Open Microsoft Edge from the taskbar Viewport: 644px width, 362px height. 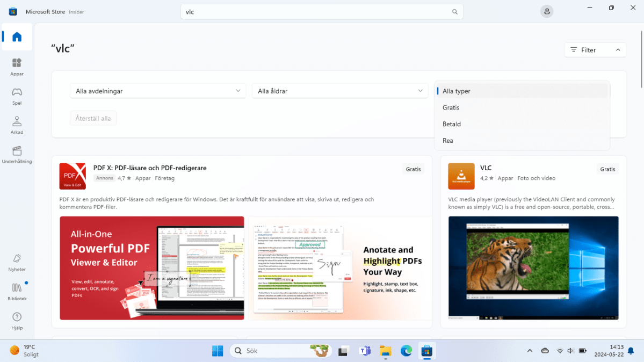click(406, 351)
